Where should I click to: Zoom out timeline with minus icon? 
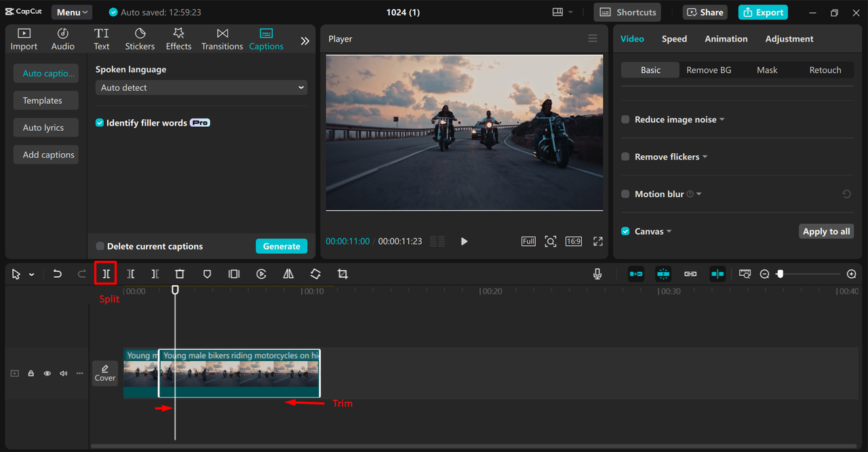pyautogui.click(x=764, y=274)
